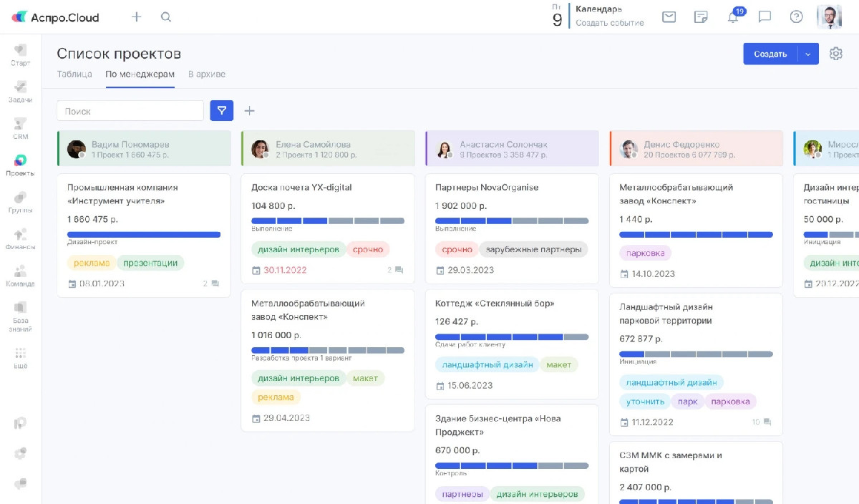Viewport: 859px width, 504px height.
Task: Open the mail envelope icon
Action: click(669, 17)
